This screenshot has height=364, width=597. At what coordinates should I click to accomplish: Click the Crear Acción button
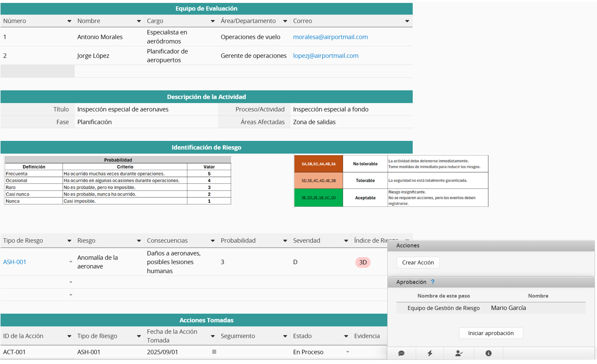418,263
